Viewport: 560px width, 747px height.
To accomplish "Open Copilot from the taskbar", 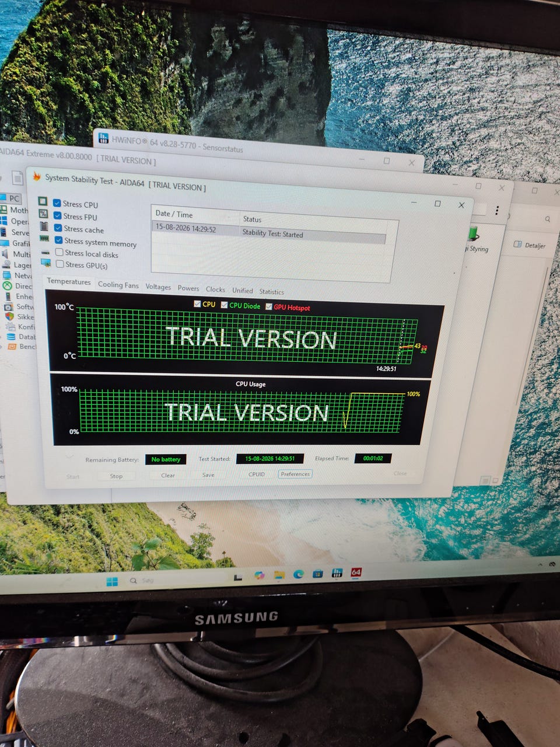I will pyautogui.click(x=259, y=575).
